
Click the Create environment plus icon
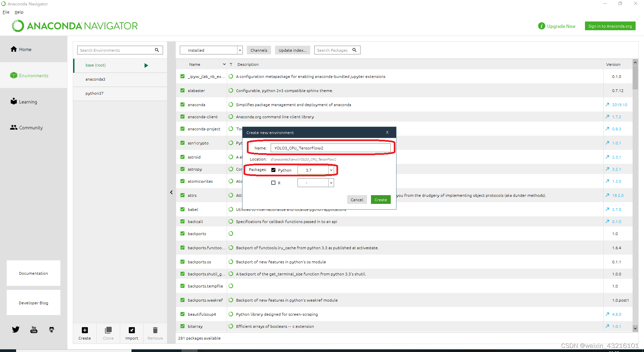pos(85,330)
